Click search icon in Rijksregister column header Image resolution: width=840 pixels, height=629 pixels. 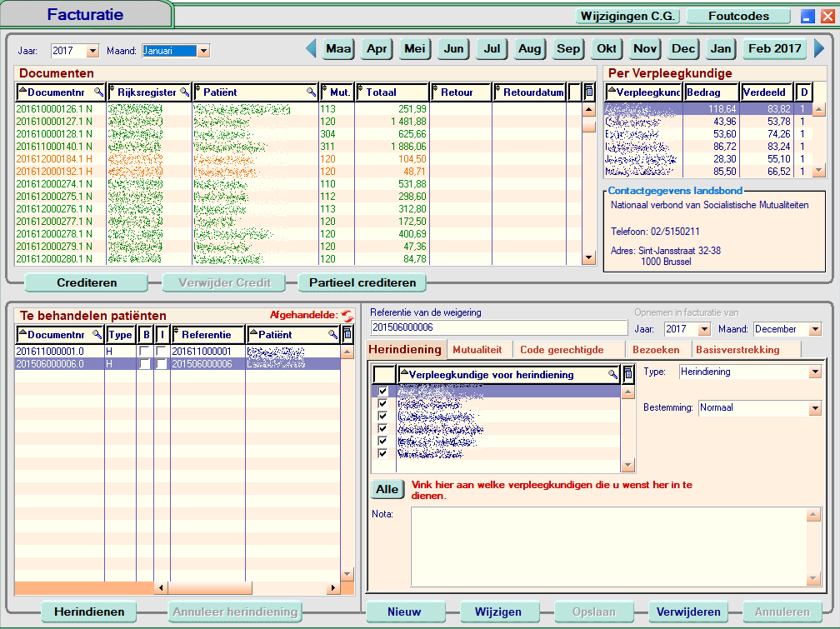click(185, 92)
